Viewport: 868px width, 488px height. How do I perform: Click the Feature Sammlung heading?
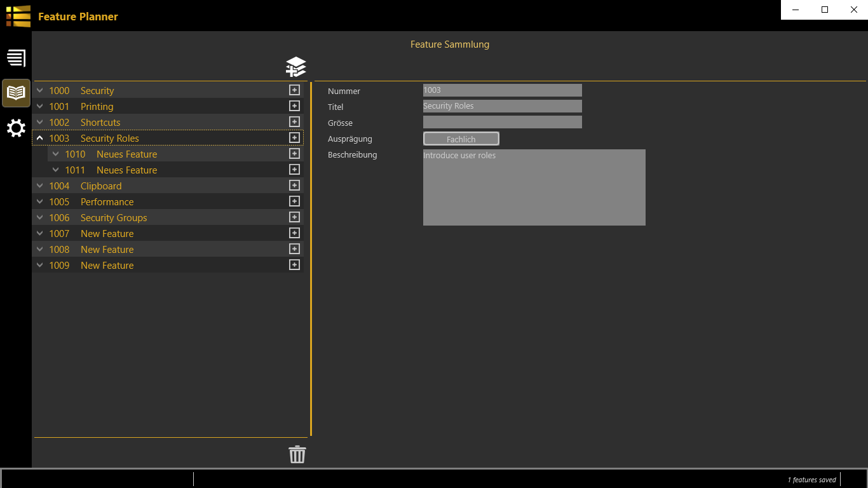pos(450,44)
